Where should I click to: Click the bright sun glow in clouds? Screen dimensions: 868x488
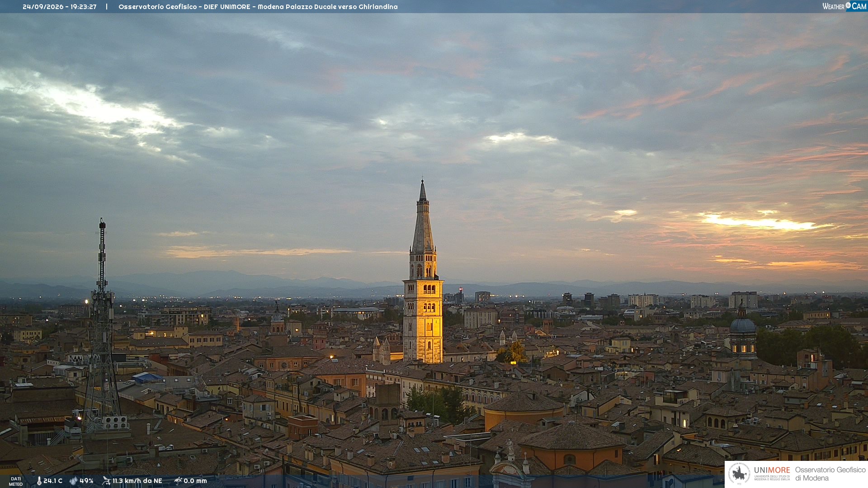759,222
